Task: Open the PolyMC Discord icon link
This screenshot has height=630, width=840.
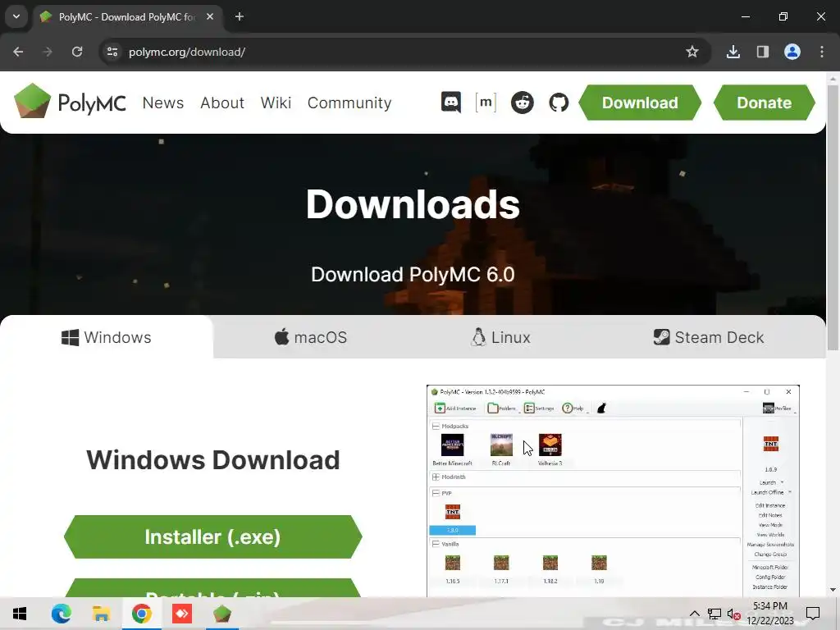Action: [450, 103]
